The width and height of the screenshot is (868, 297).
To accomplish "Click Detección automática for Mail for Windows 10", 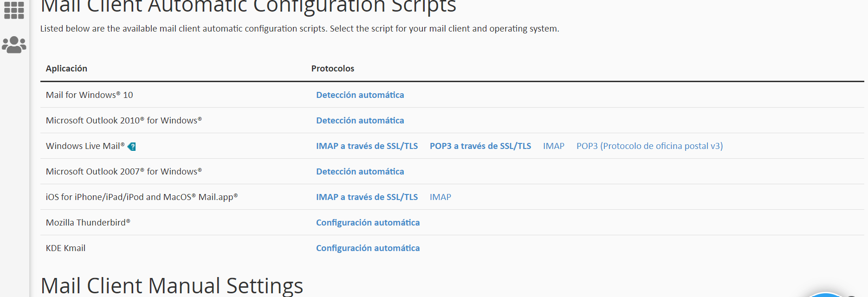I will (x=360, y=95).
